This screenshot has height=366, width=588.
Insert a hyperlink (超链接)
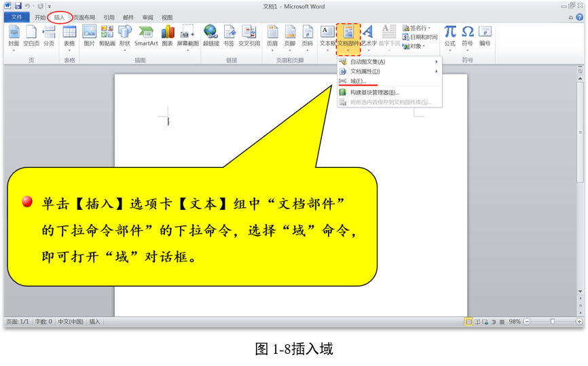point(210,37)
